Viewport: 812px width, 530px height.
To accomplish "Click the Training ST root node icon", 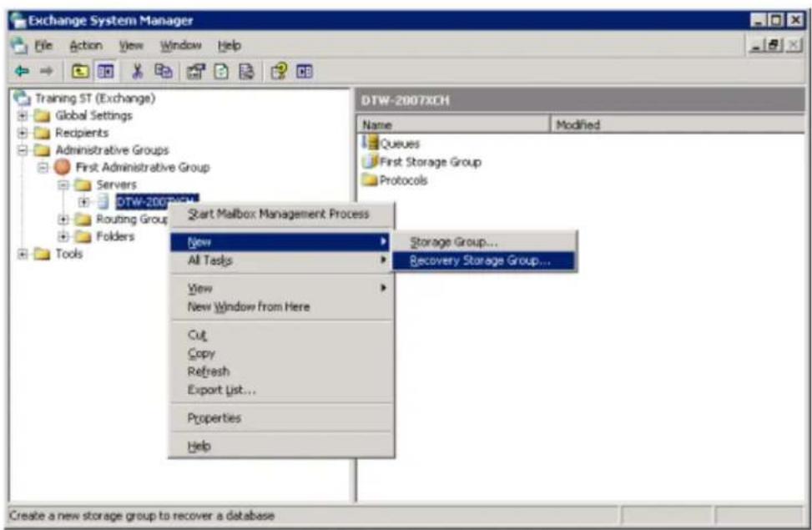I will (22, 98).
